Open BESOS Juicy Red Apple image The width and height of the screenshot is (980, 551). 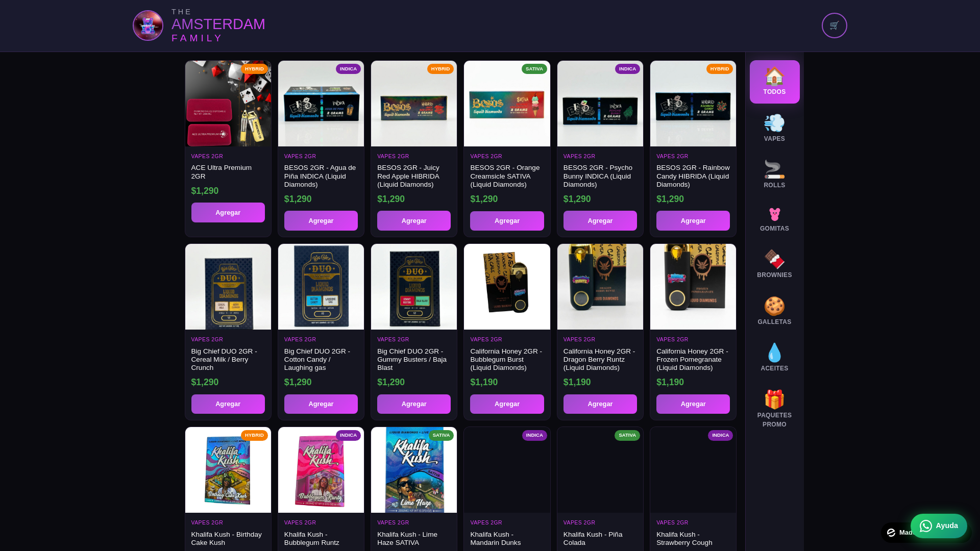414,104
